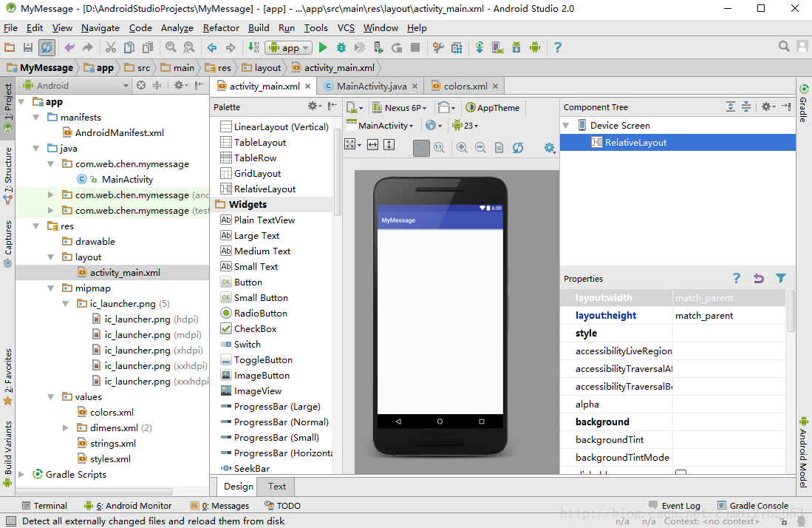Open the API level 23 dropdown
Viewport: 812px width, 528px height.
465,126
